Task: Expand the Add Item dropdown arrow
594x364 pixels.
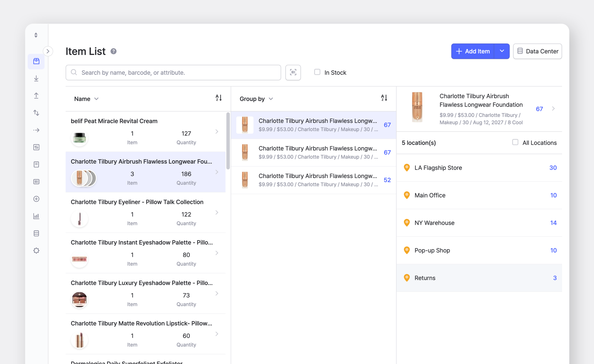Action: 502,51
